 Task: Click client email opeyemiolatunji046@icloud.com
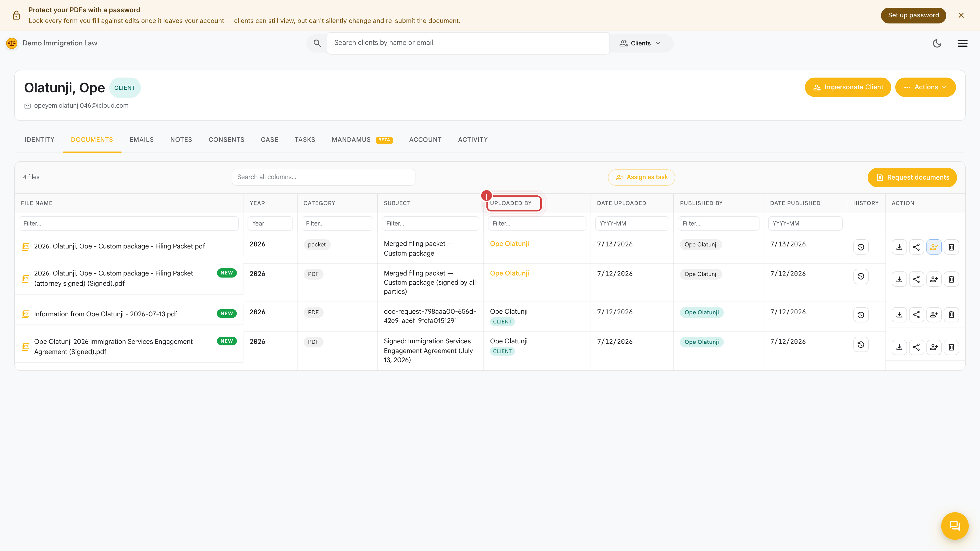[81, 105]
